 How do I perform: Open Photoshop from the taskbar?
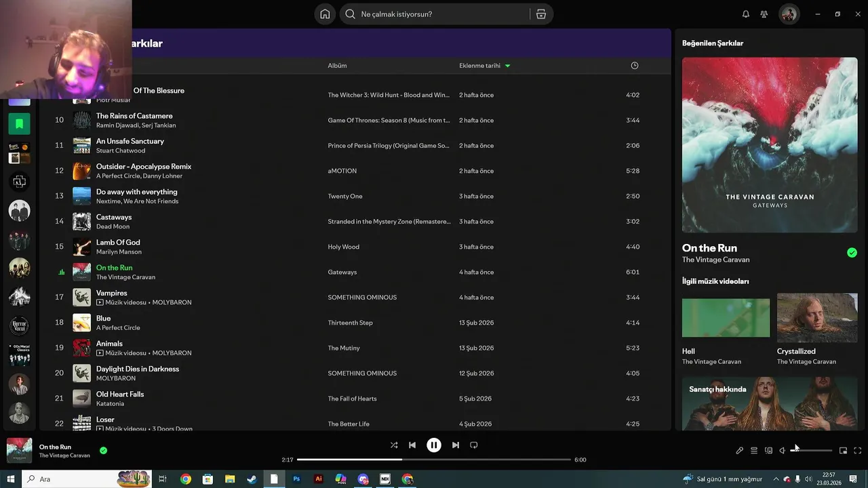(x=296, y=479)
